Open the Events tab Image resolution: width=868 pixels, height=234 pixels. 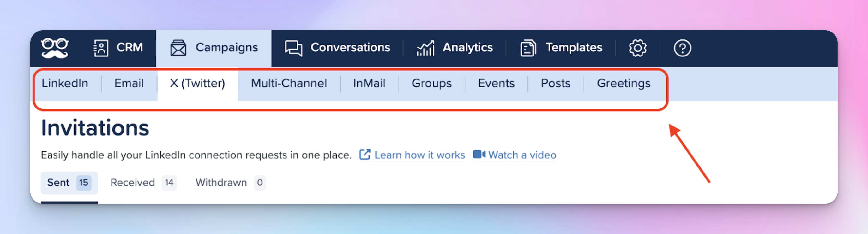[x=496, y=83]
